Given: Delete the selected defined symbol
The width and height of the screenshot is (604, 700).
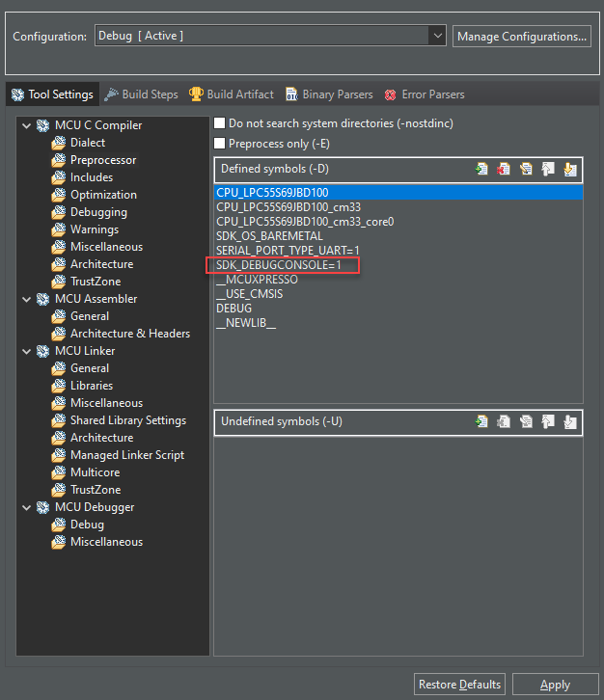Looking at the screenshot, I should (x=504, y=169).
